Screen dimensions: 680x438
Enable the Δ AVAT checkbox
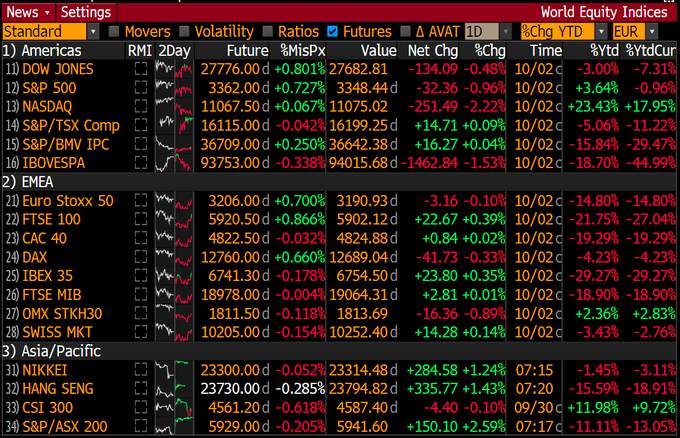point(405,31)
